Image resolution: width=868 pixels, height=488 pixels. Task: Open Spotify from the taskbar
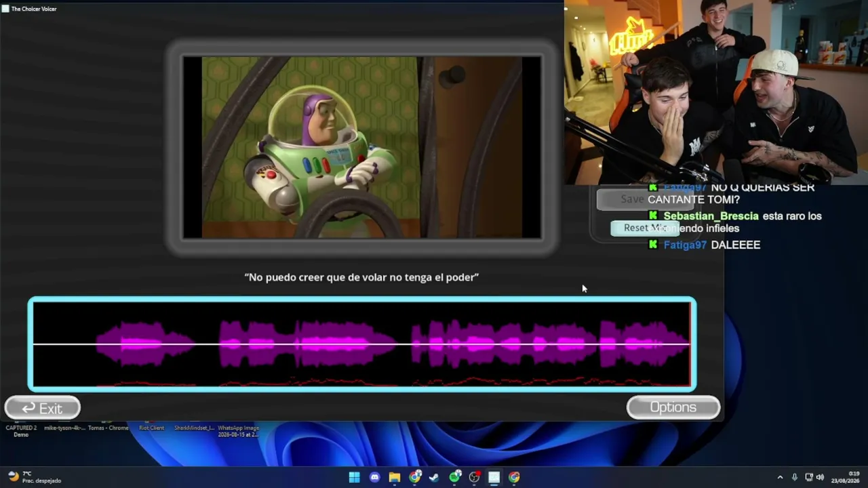(454, 477)
